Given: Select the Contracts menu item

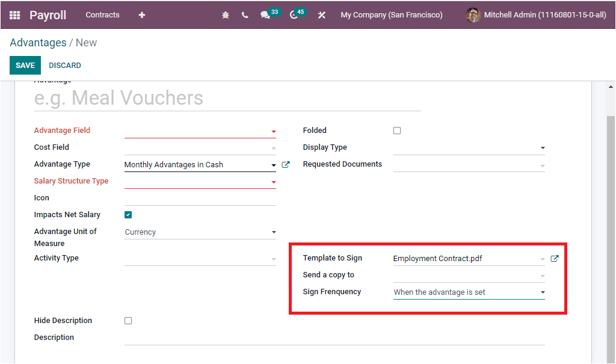Looking at the screenshot, I should tap(102, 14).
